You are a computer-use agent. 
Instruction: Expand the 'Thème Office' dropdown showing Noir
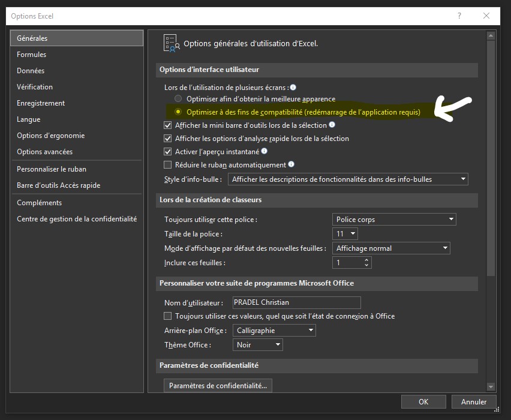pos(257,345)
